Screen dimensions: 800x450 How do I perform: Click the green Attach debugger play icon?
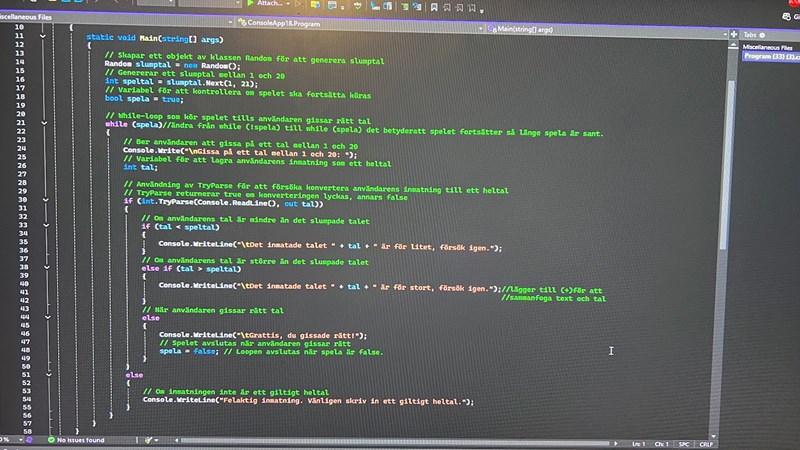(250, 4)
